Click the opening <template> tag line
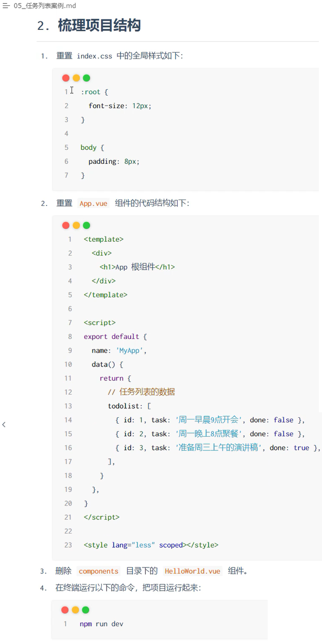Image resolution: width=322 pixels, height=644 pixels. (x=104, y=239)
